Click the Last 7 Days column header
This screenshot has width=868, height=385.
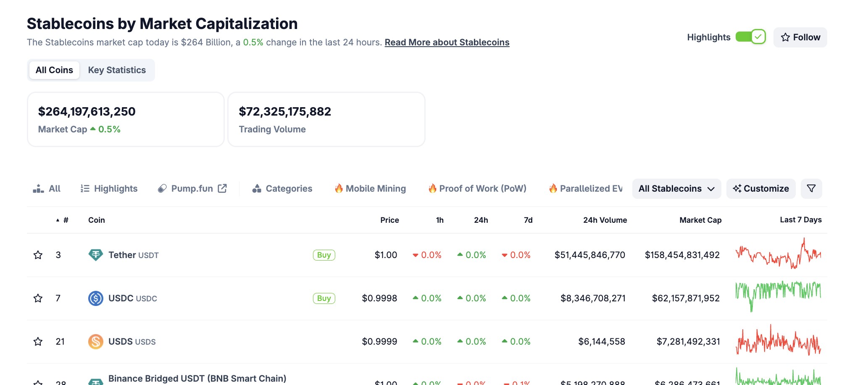(x=801, y=219)
